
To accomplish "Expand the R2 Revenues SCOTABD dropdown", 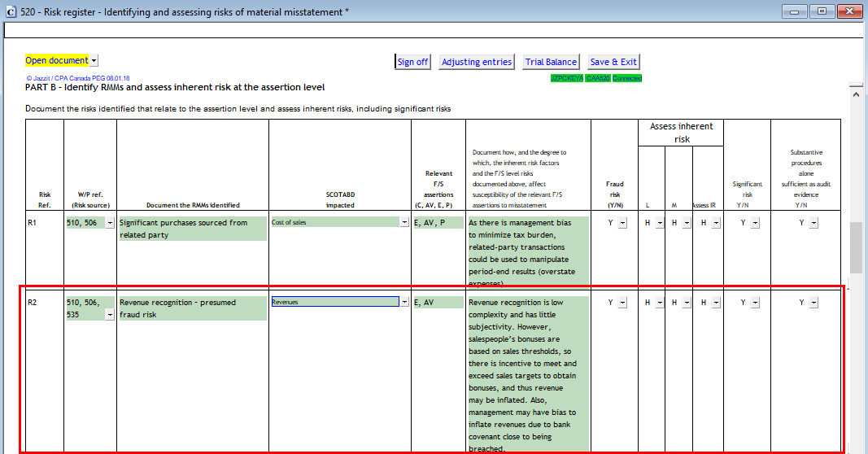I will pyautogui.click(x=404, y=302).
